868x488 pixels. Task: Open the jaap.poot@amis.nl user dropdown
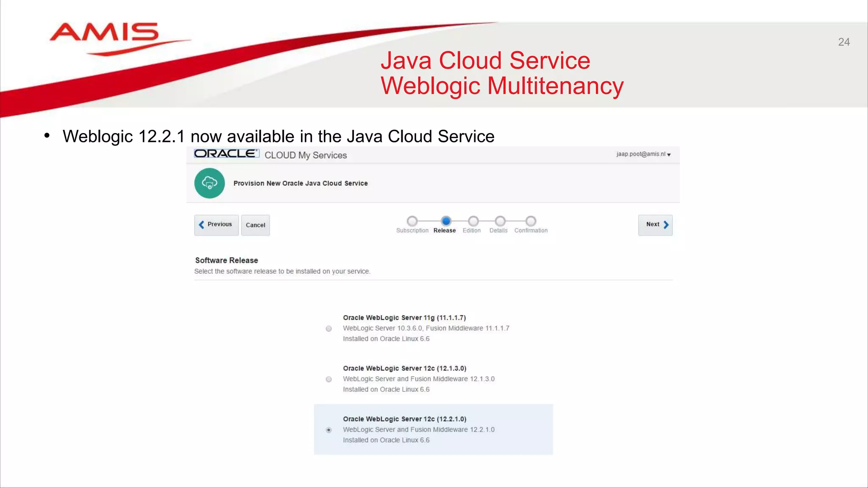(643, 154)
